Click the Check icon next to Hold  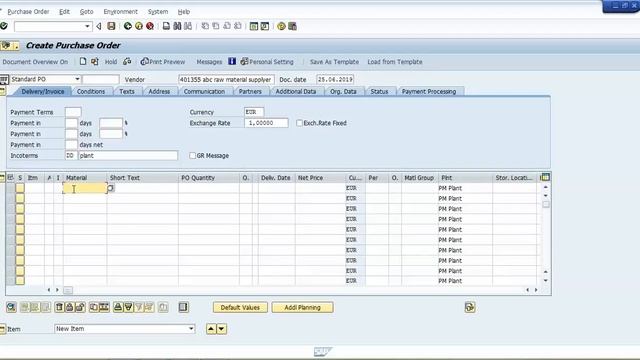pyautogui.click(x=127, y=62)
